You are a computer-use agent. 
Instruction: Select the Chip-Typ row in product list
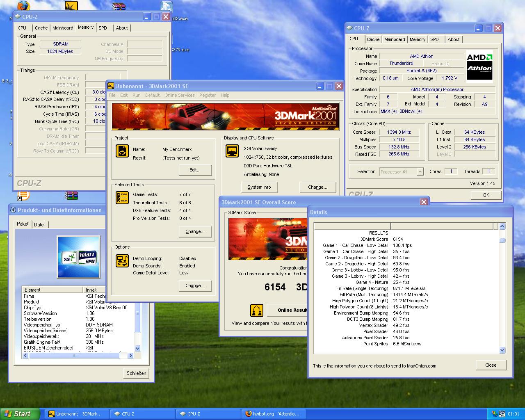78,308
